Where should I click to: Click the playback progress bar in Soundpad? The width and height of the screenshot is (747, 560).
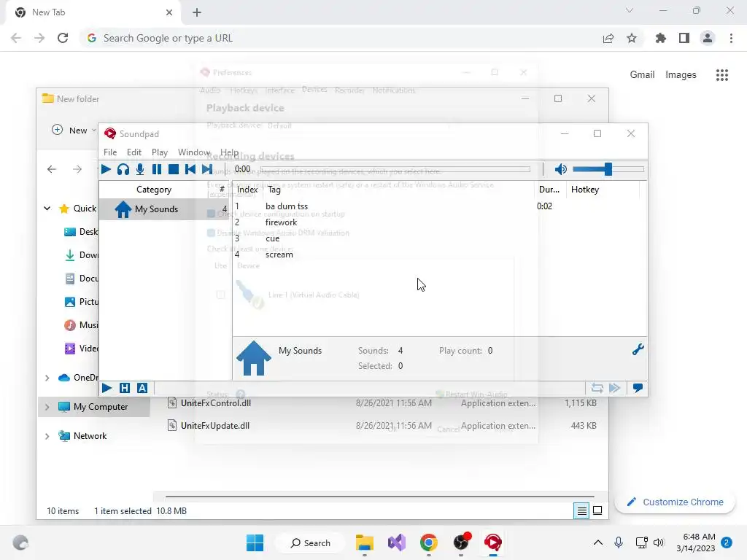[x=395, y=169]
